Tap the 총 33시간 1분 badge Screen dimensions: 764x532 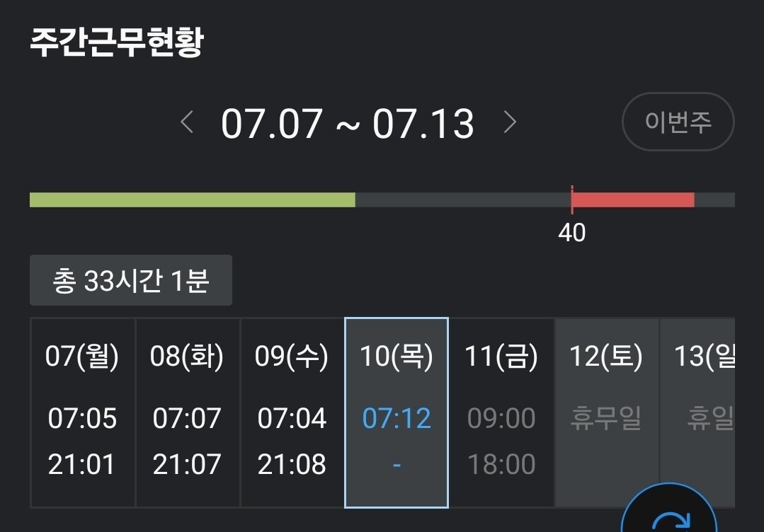(131, 281)
